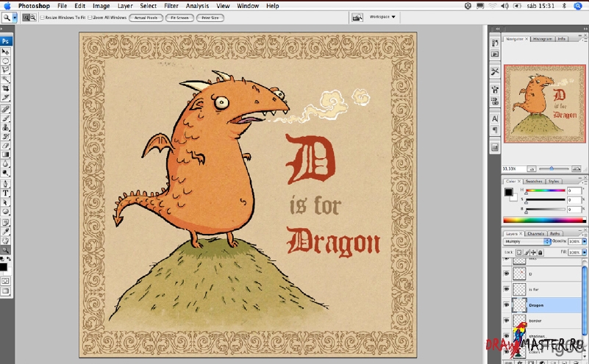This screenshot has width=589, height=364.
Task: Select the History Brush tool
Action: pos(5,136)
